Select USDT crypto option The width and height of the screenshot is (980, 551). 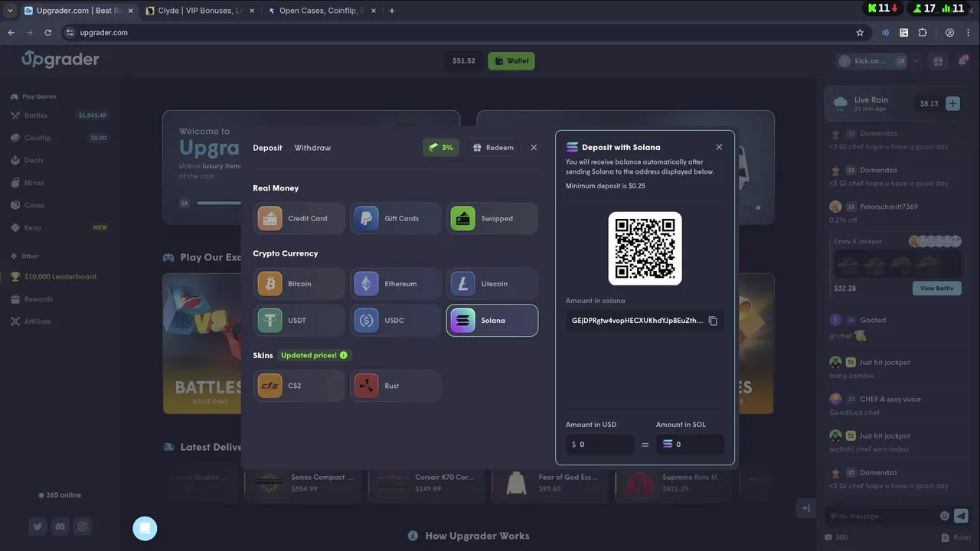299,321
